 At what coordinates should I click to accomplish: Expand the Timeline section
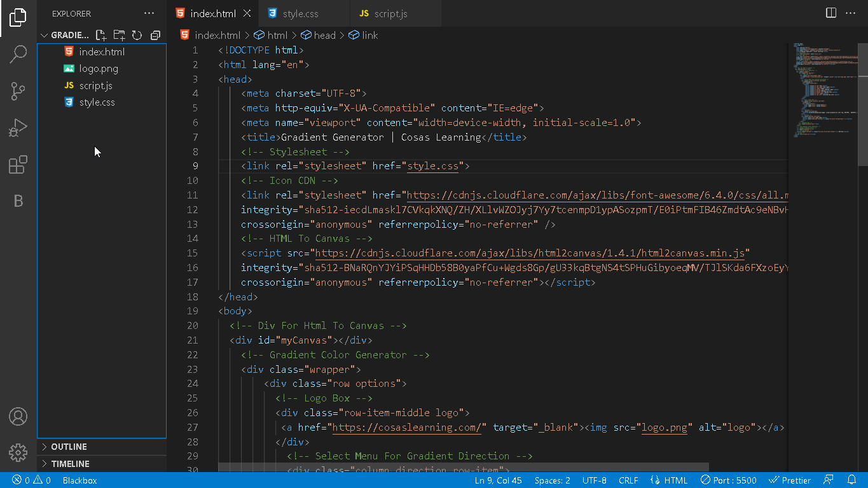[x=70, y=464]
